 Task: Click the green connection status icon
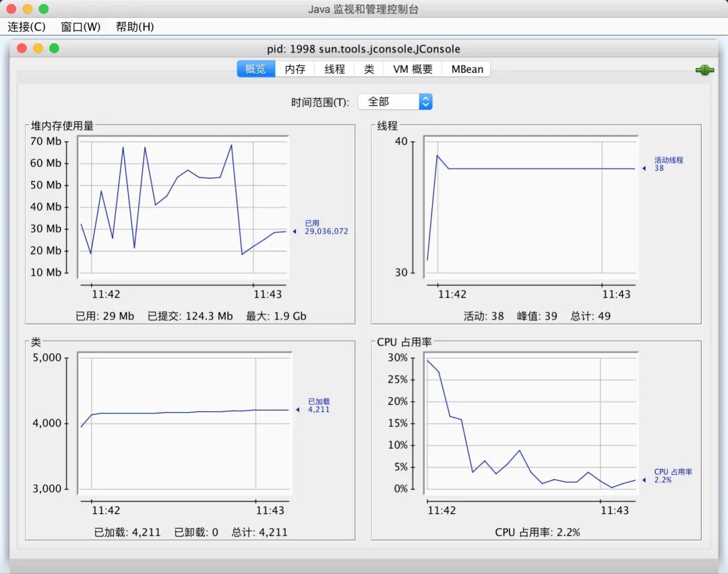[704, 70]
